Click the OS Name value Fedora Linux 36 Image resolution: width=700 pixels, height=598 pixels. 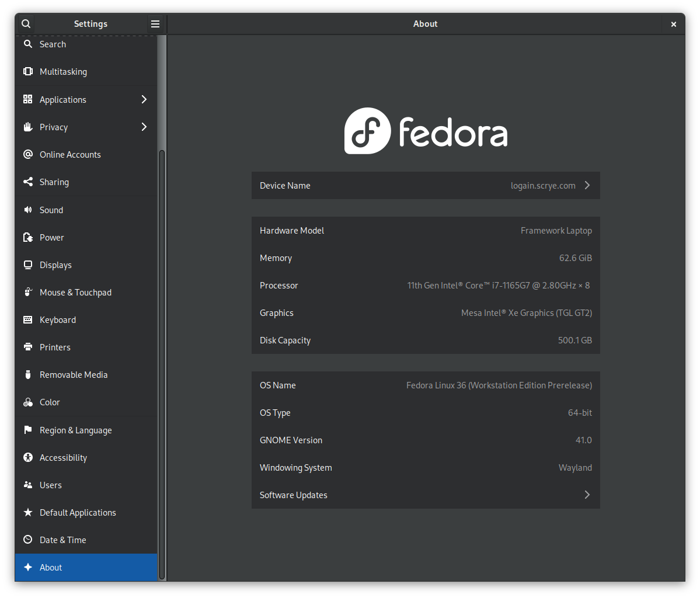pyautogui.click(x=499, y=385)
